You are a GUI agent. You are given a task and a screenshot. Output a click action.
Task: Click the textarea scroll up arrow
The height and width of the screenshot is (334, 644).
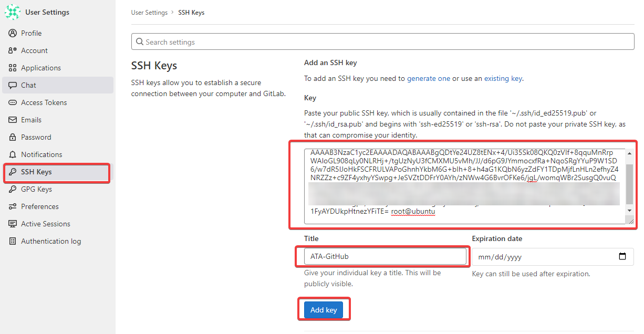tap(630, 153)
